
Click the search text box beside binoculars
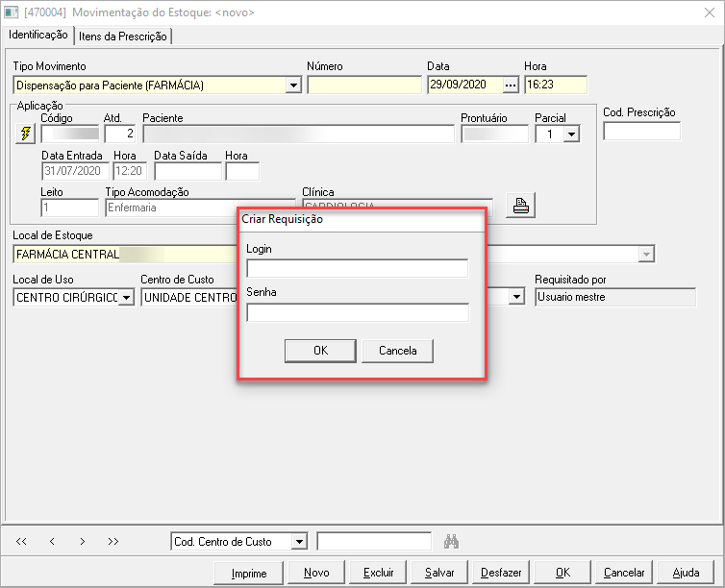tap(374, 541)
